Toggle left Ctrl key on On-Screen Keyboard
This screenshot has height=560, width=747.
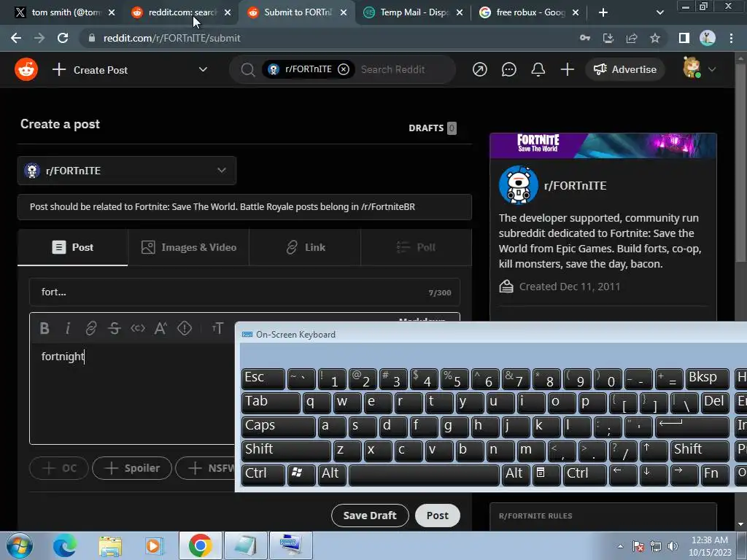pyautogui.click(x=263, y=475)
